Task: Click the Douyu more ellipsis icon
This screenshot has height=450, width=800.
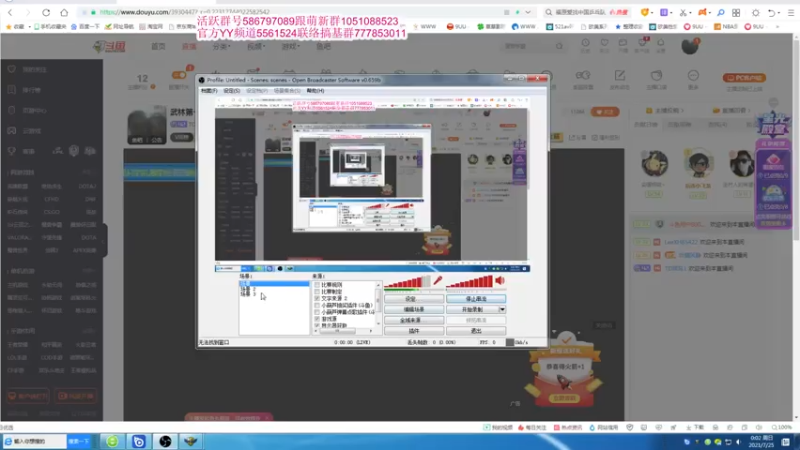Action: pyautogui.click(x=693, y=76)
